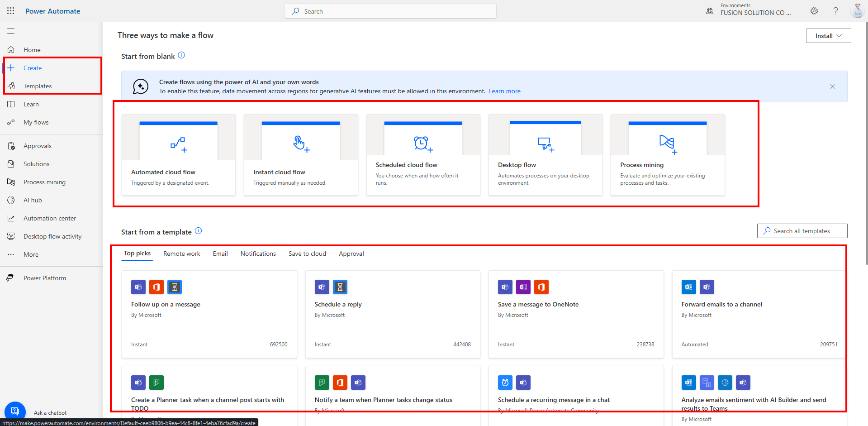Screen dimensions: 868x426
Task: Follow the Learn more link in the banner
Action: pos(504,91)
